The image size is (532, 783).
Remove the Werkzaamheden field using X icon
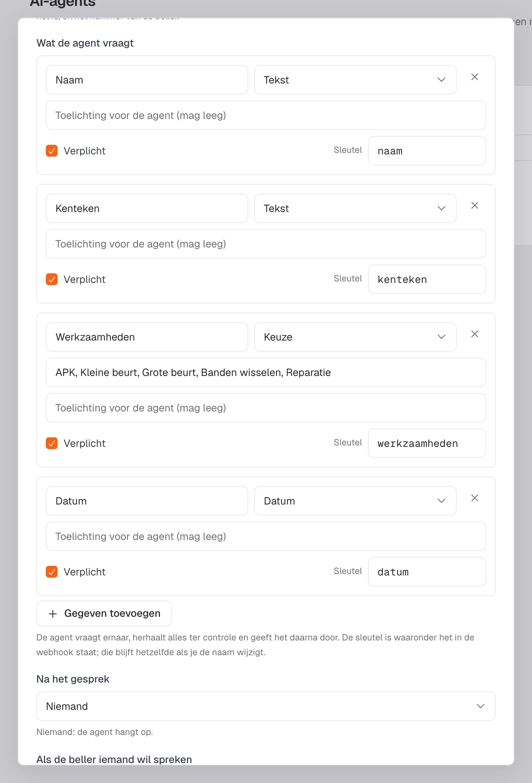475,334
